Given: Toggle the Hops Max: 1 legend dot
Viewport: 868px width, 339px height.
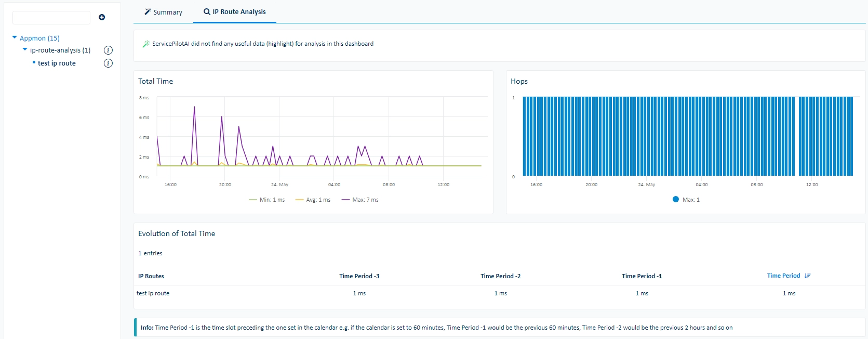Looking at the screenshot, I should [676, 199].
